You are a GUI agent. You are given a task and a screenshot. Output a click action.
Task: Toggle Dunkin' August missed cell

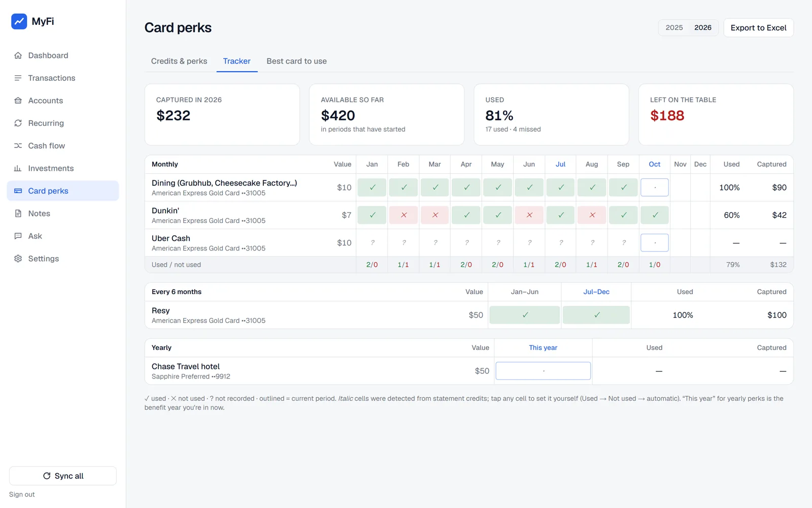(x=592, y=215)
